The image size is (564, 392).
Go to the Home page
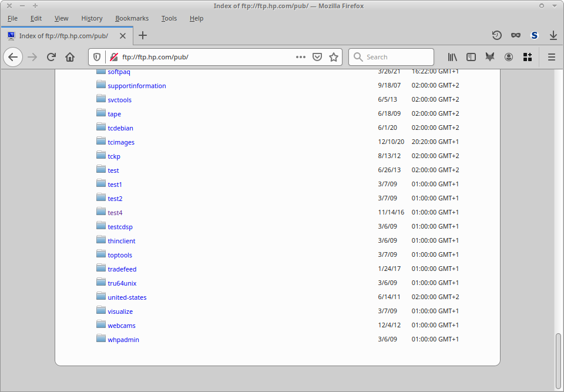70,57
